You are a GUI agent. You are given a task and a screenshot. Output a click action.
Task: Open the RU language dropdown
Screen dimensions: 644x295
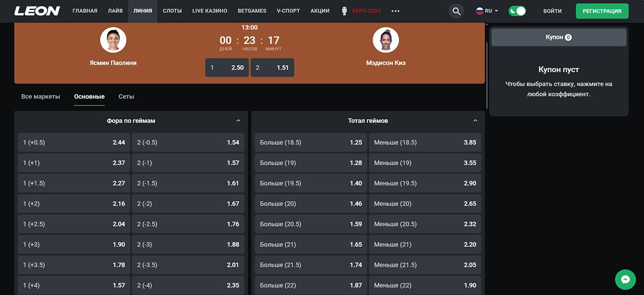tap(487, 11)
